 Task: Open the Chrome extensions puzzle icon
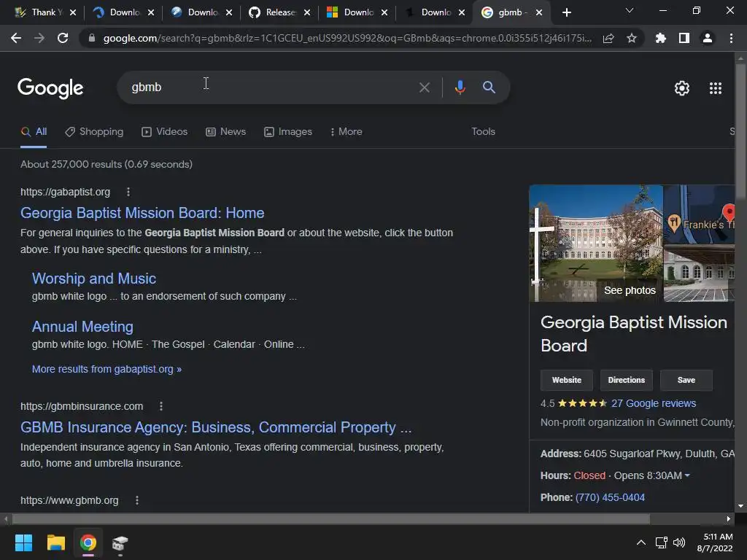click(660, 38)
